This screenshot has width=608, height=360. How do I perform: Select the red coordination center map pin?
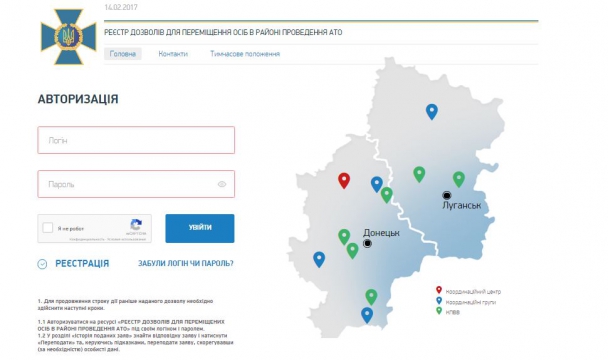(x=344, y=180)
